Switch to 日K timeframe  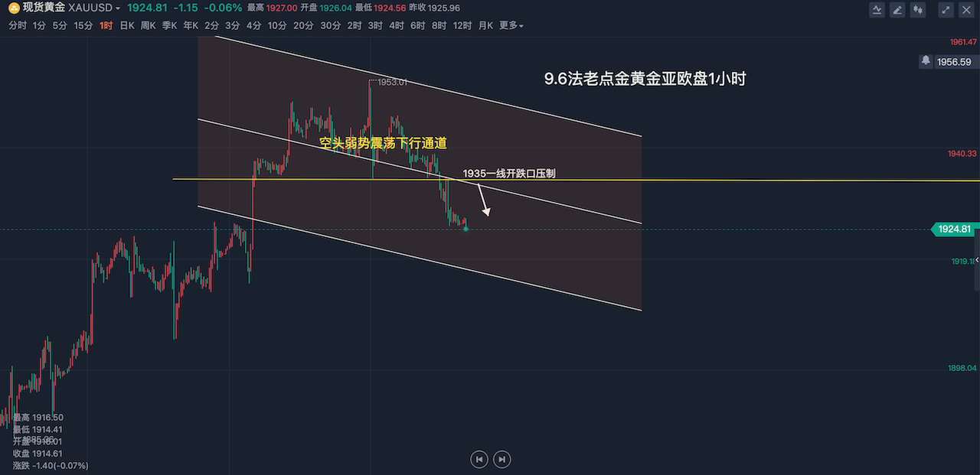point(126,25)
